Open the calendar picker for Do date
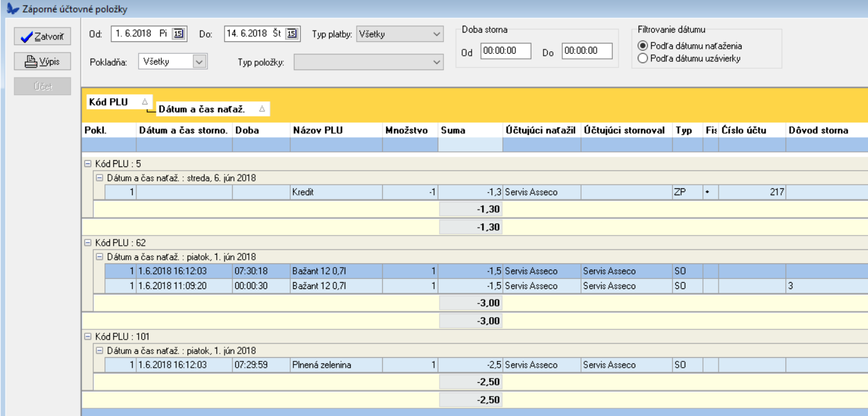Viewport: 868px width, 416px height. click(x=292, y=34)
